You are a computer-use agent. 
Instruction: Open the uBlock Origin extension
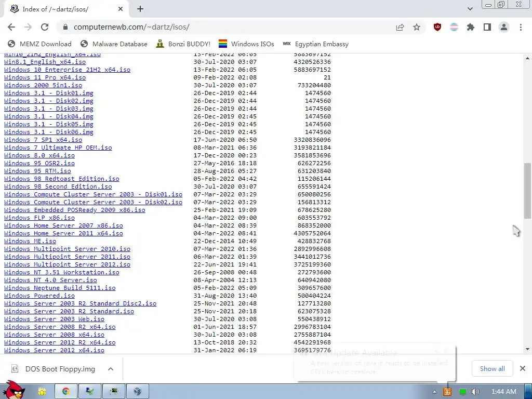pyautogui.click(x=437, y=27)
